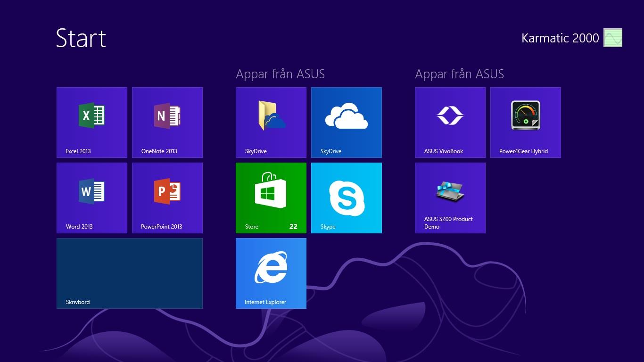
Task: Click the Karmatic 2000 user name
Action: coord(560,38)
